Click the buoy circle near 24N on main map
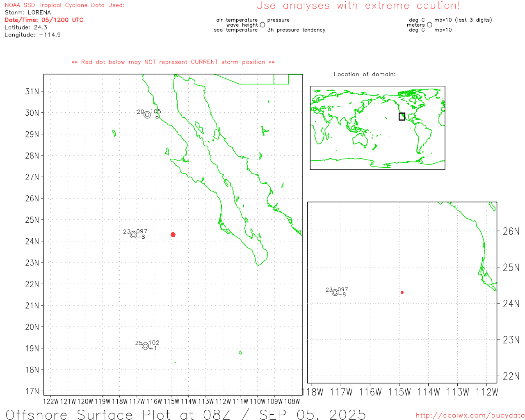The height and width of the screenshot is (420, 525). pos(133,235)
